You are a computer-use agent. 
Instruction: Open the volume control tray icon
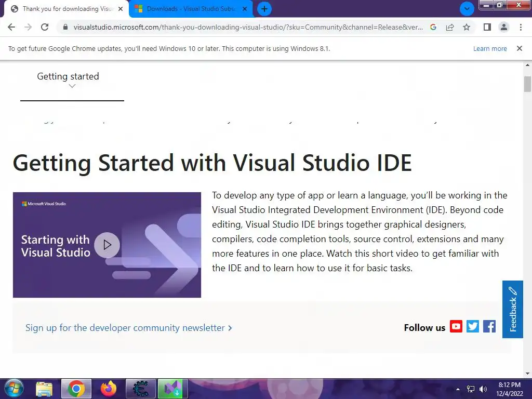(483, 389)
